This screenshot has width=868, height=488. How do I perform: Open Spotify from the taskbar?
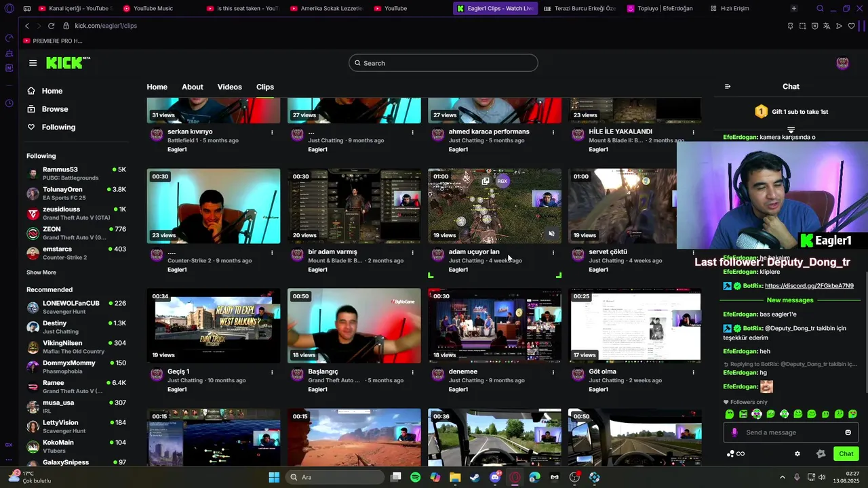(415, 477)
